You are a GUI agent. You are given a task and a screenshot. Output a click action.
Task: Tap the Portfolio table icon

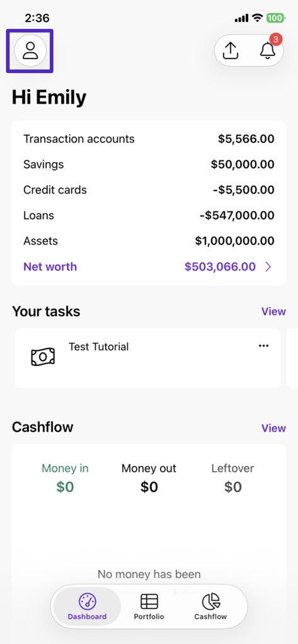pyautogui.click(x=149, y=601)
